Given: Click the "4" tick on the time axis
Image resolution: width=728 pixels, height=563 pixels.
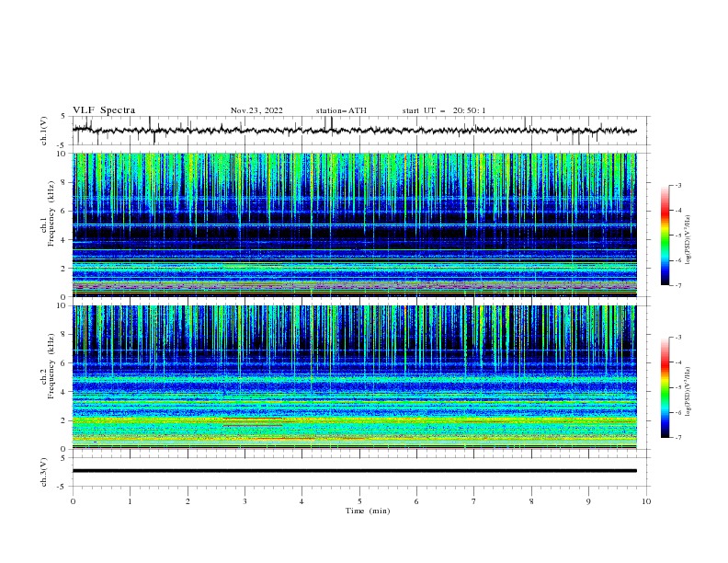Looking at the screenshot, I should click(301, 501).
